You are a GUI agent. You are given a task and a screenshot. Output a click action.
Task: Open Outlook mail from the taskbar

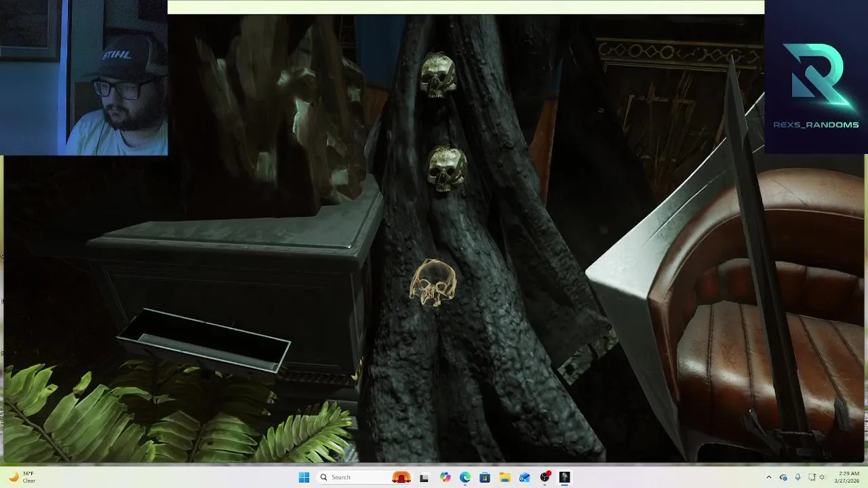point(524,477)
